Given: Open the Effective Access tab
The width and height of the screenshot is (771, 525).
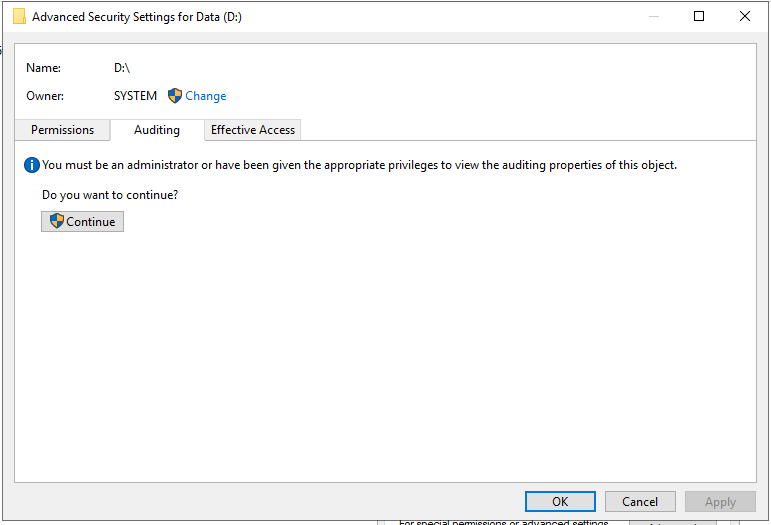Looking at the screenshot, I should click(x=253, y=130).
